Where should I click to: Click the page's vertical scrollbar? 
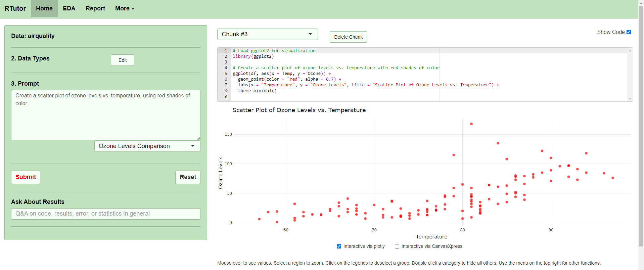[641, 134]
